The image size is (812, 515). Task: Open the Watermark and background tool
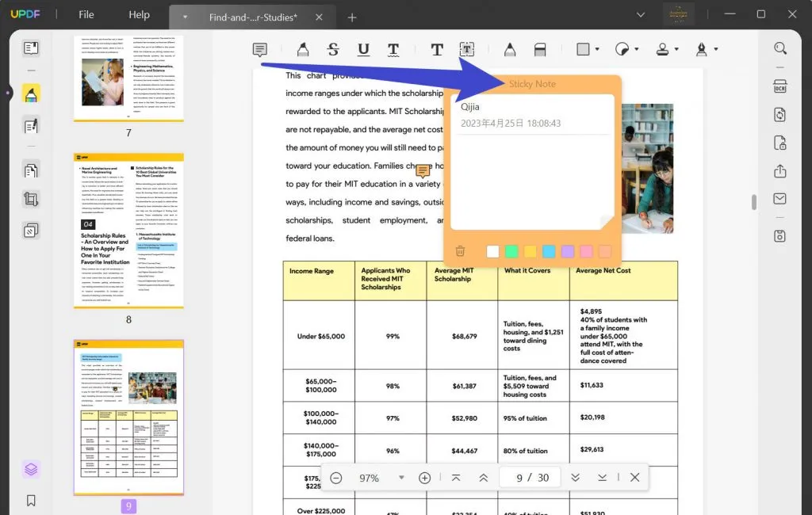click(31, 231)
